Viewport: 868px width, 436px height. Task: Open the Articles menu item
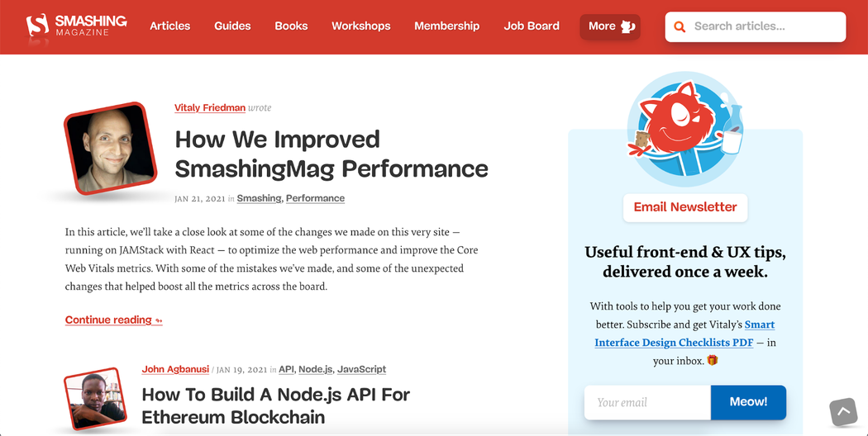(170, 26)
